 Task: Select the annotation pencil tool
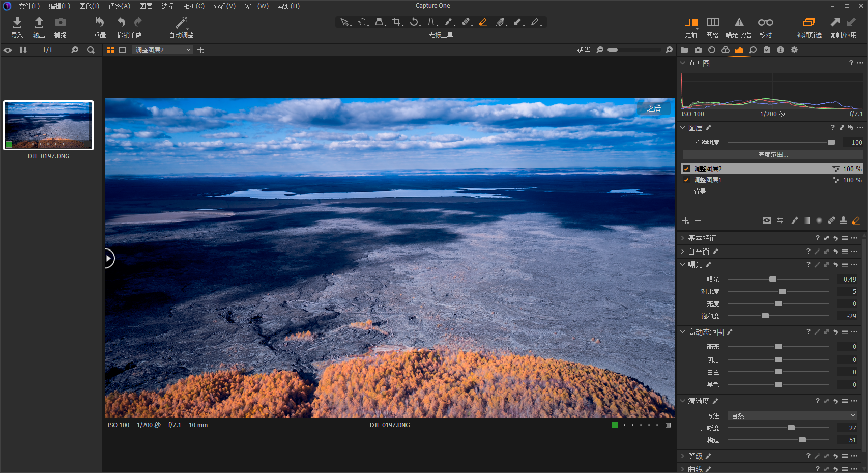(x=535, y=22)
